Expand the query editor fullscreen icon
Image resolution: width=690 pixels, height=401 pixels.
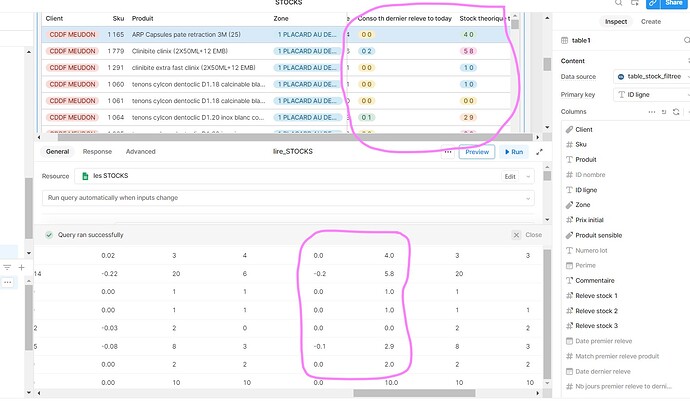(x=540, y=152)
